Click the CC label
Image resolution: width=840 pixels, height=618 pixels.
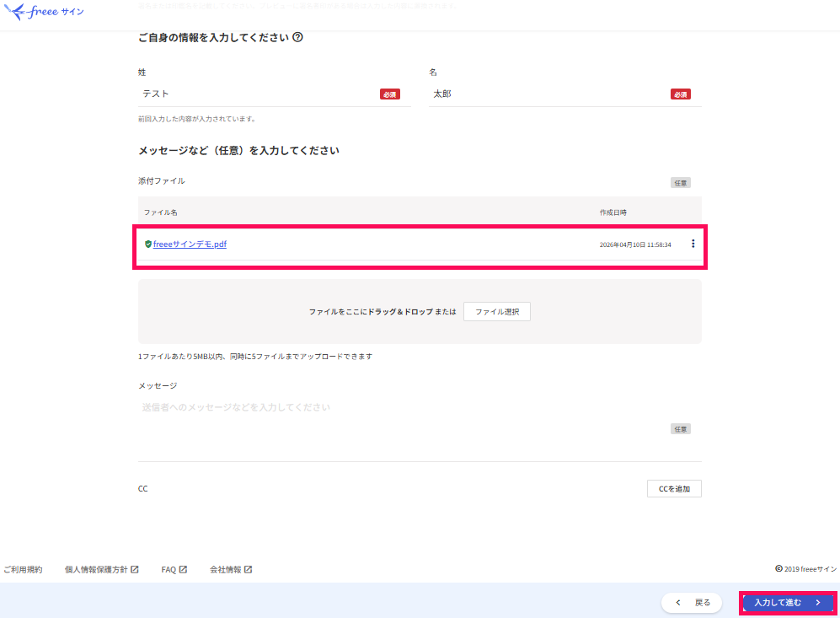(143, 489)
